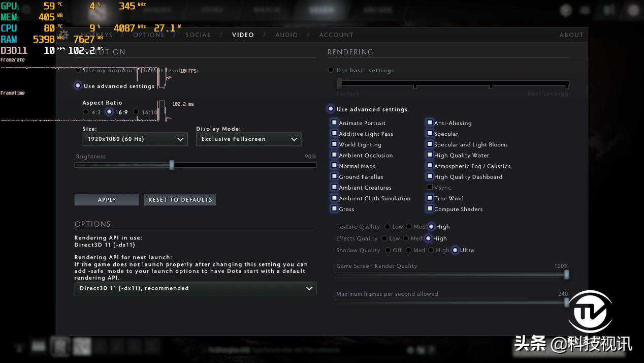Expand the Rendering API dropdown
Image resolution: width=644 pixels, height=363 pixels.
(195, 288)
